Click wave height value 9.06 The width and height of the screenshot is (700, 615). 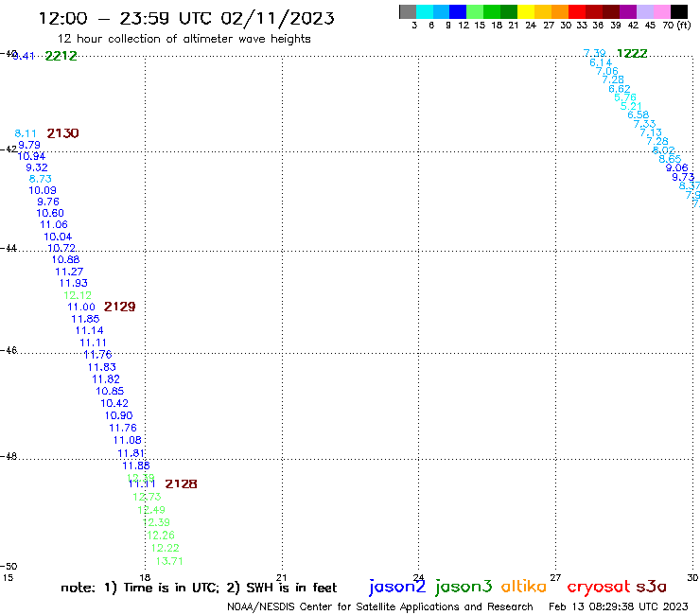[x=676, y=167]
